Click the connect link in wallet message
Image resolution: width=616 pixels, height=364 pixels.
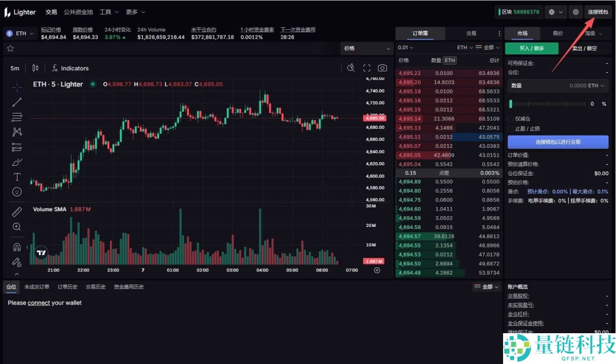coord(38,302)
